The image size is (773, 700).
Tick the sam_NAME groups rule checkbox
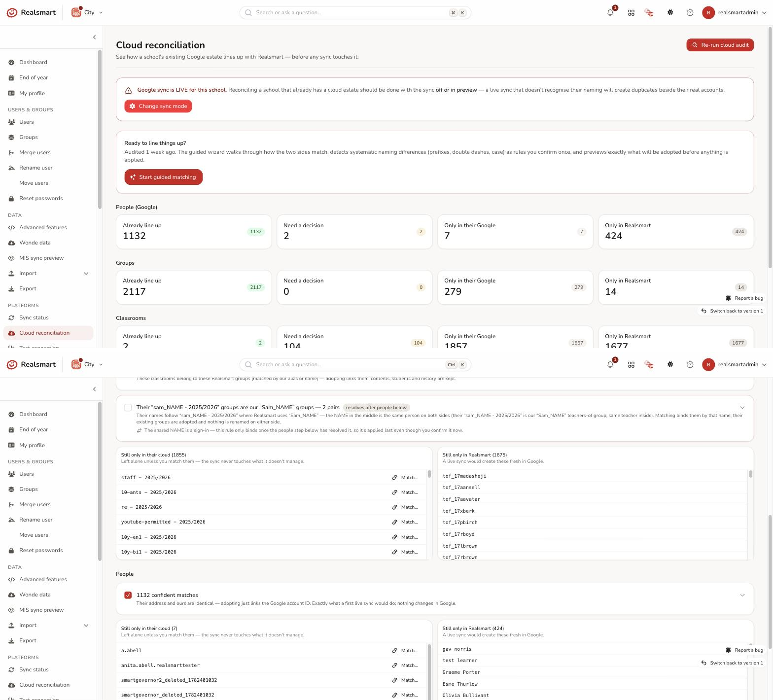click(x=128, y=408)
